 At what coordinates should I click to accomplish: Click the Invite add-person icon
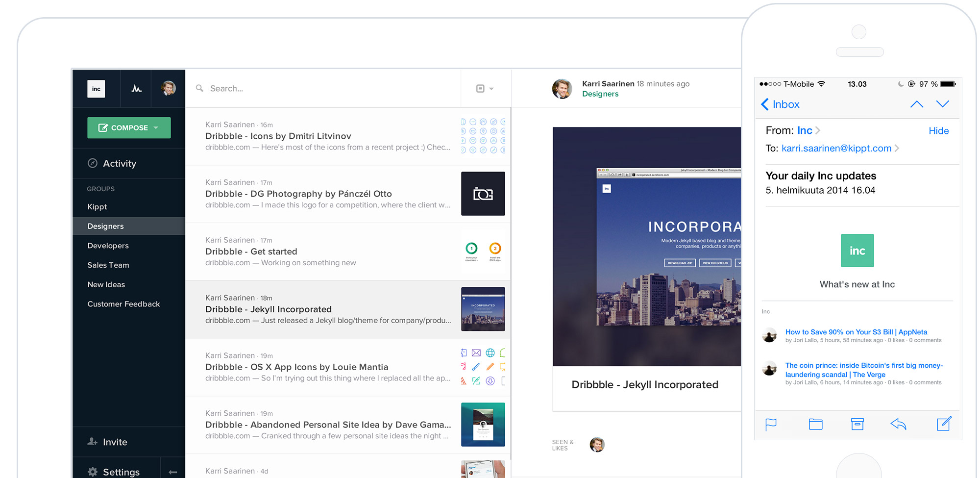click(92, 442)
